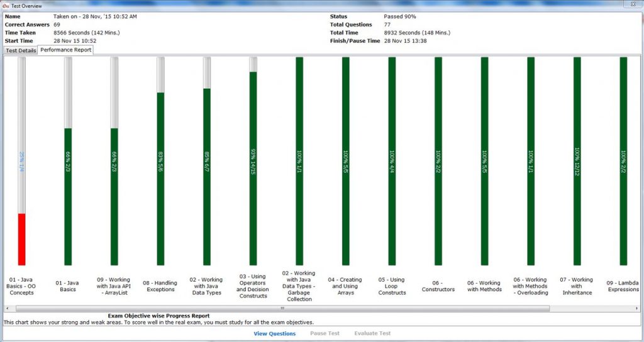Click the Using Operators and Decision Constructs bar
Viewport: 644px width, 342px height.
pyautogui.click(x=253, y=168)
